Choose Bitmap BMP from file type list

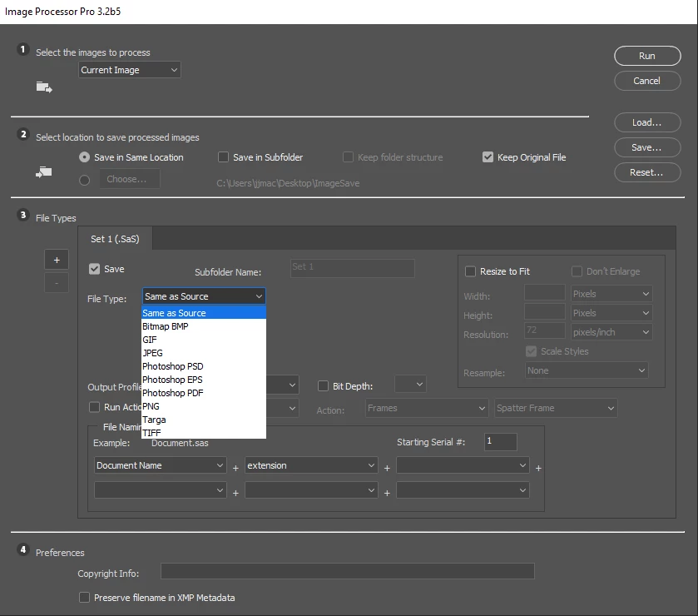tap(204, 326)
